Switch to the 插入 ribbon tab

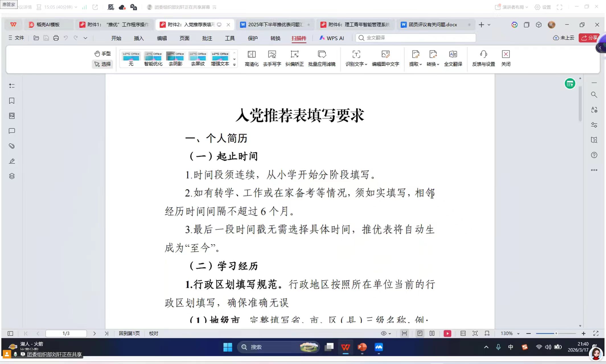[139, 38]
